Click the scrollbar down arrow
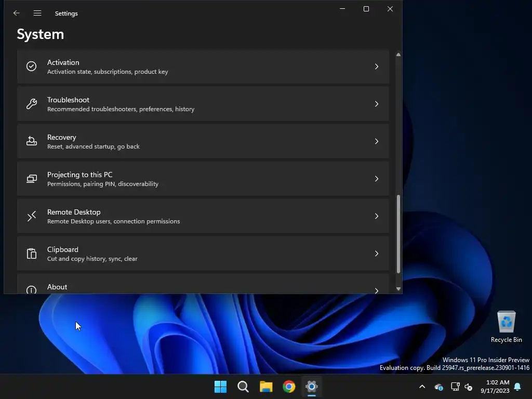The image size is (532, 399). pyautogui.click(x=398, y=289)
